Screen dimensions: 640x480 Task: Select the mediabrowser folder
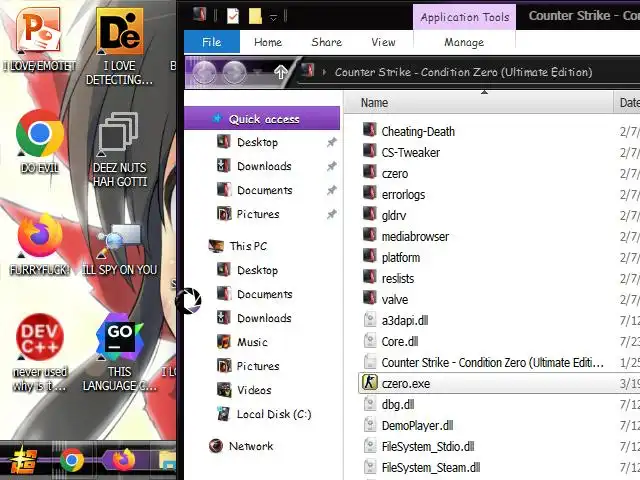[x=415, y=237]
